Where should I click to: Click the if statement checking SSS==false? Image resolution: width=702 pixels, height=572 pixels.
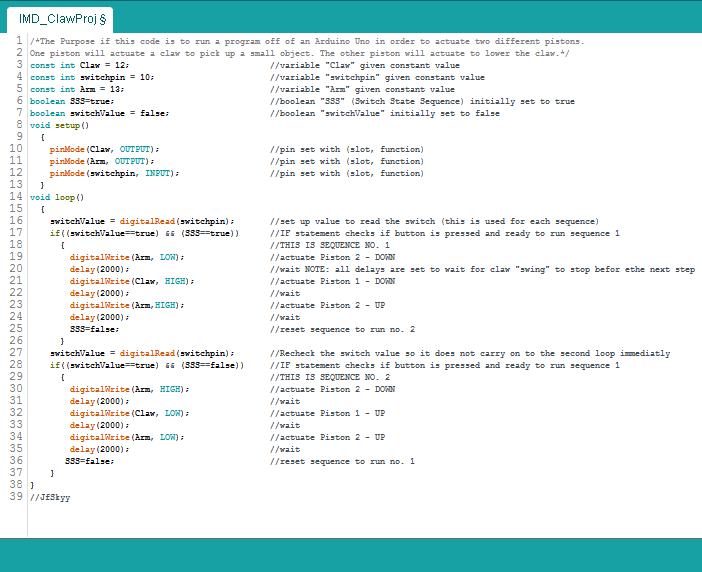point(147,366)
